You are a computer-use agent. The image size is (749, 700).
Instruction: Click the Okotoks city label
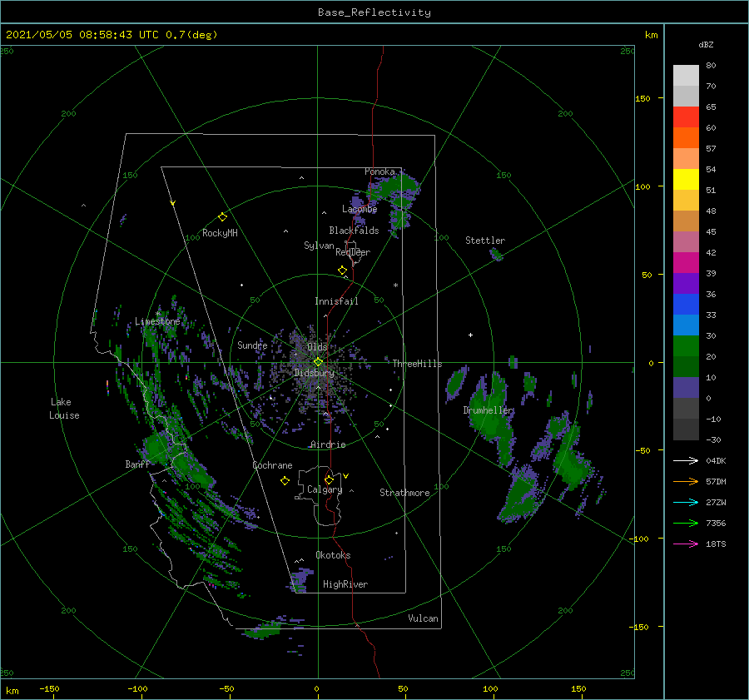(333, 555)
